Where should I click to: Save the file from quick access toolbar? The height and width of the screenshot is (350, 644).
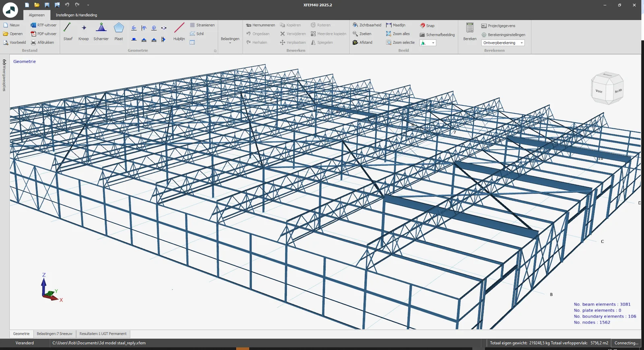click(47, 5)
